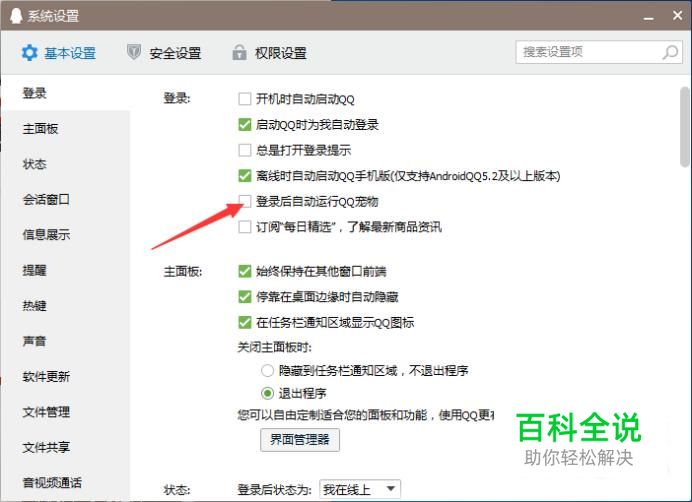The width and height of the screenshot is (692, 502).
Task: Focus the 搜索设置项 search box
Action: coord(599,52)
